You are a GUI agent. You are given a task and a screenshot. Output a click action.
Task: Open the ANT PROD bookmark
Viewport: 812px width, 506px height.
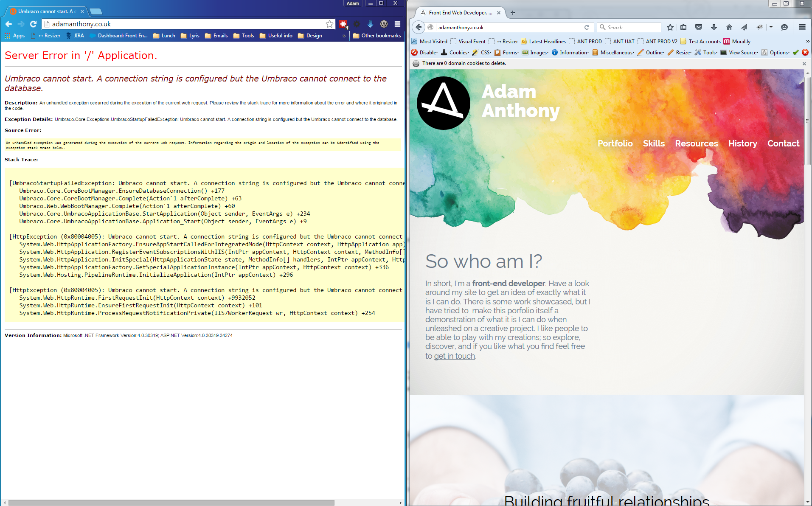point(585,41)
